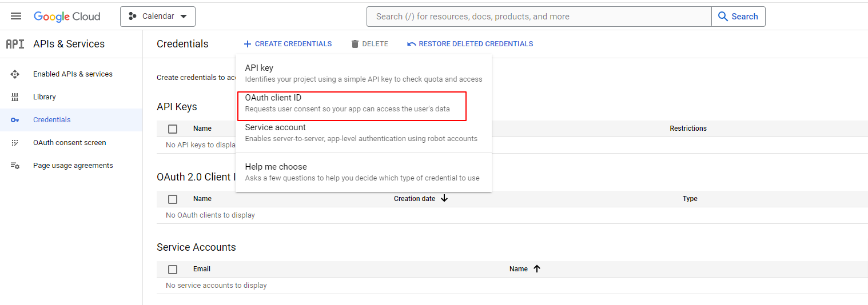Click 'No service accounts to display' text
868x305 pixels.
tap(216, 286)
